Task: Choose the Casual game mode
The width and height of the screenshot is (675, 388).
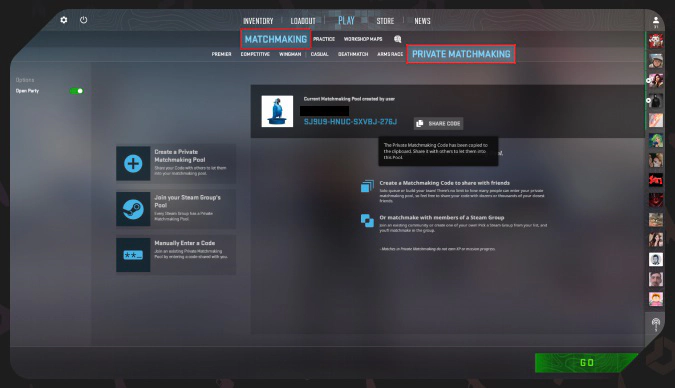Action: point(319,54)
